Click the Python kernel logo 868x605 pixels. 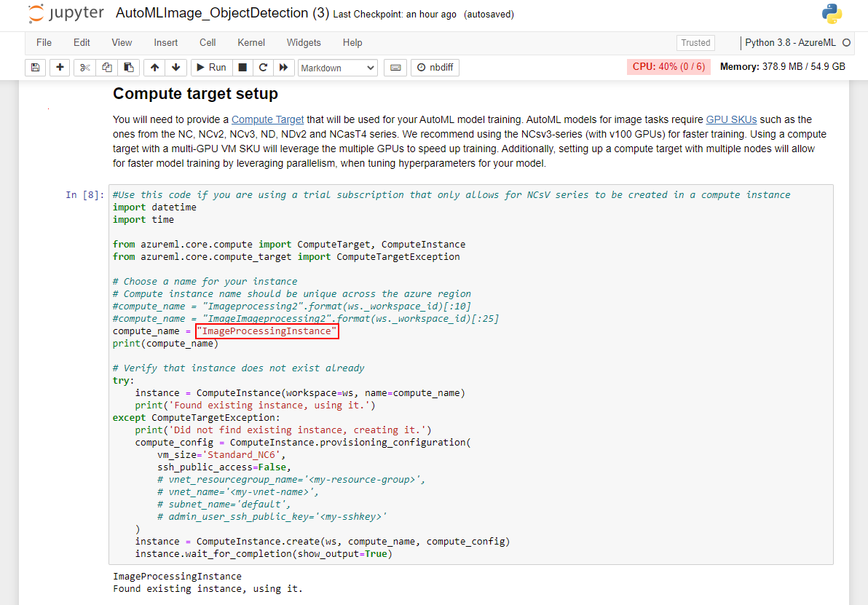832,13
